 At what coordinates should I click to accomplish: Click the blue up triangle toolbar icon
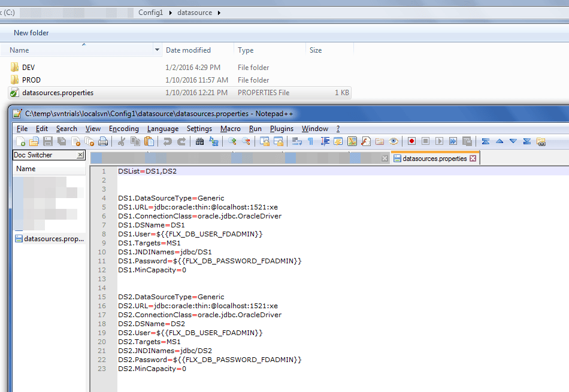500,141
